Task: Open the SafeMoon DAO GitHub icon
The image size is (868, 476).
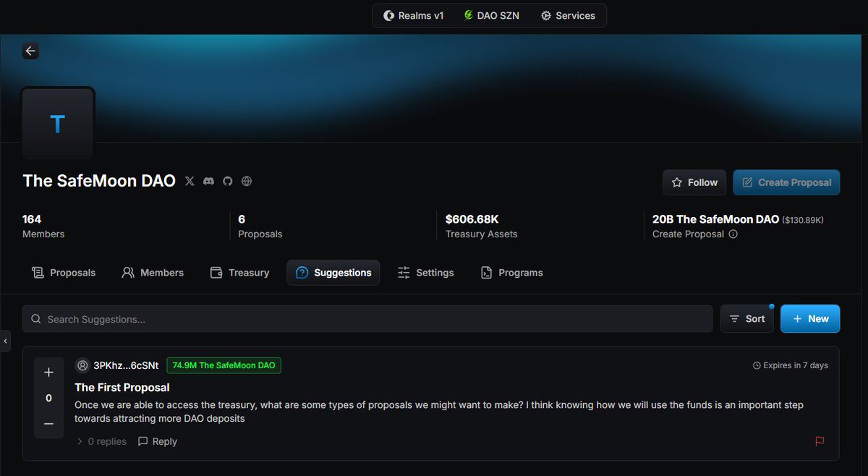Action: (227, 181)
